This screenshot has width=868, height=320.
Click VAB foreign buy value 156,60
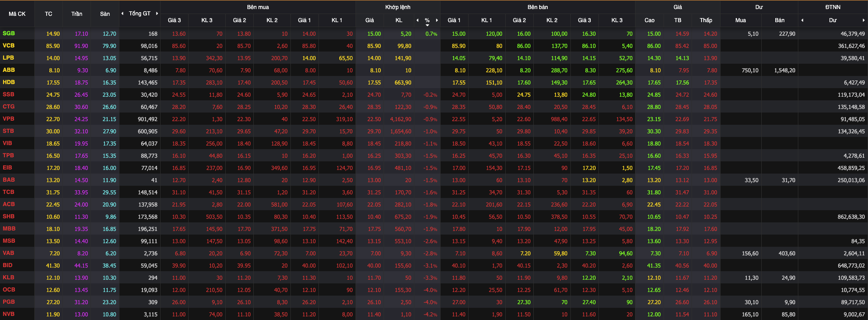750,254
